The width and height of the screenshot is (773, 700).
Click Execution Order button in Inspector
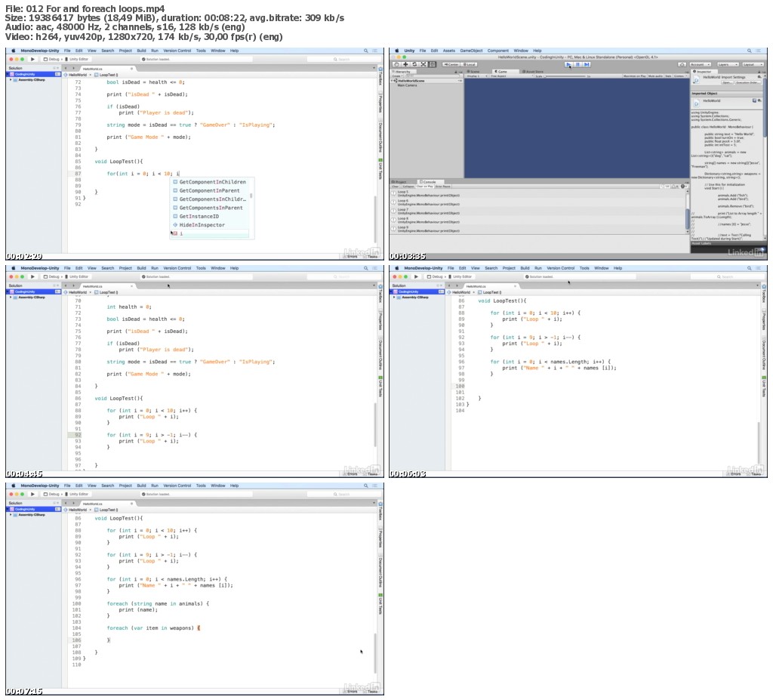(749, 82)
